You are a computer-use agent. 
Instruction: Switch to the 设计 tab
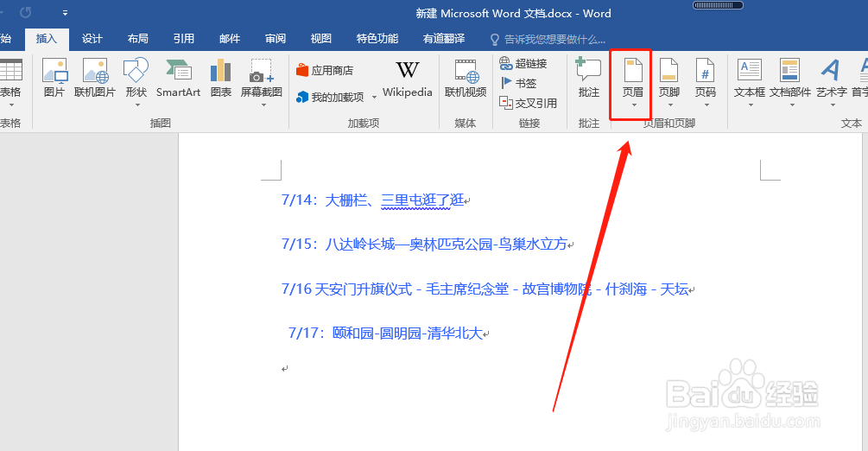tap(92, 39)
